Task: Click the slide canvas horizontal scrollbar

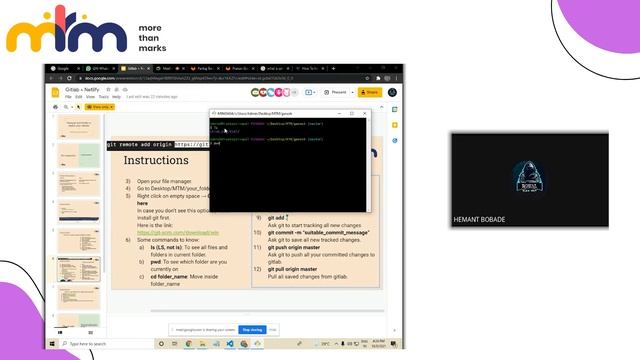Action: tap(267, 311)
